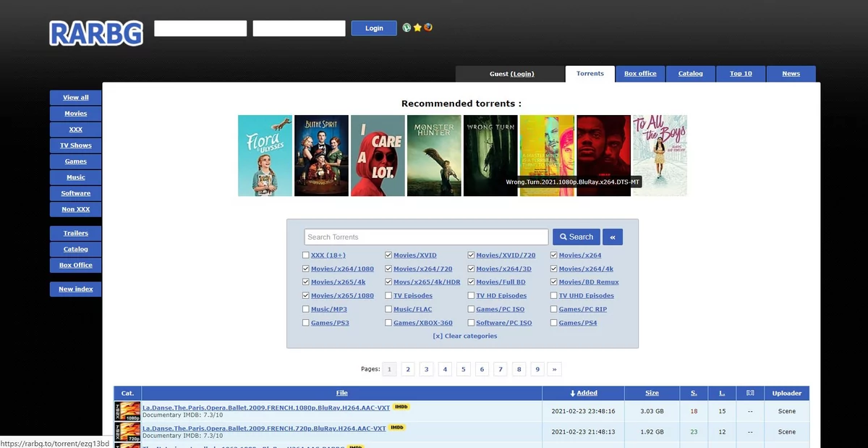Open View all in sidebar
The width and height of the screenshot is (868, 448).
pos(75,98)
